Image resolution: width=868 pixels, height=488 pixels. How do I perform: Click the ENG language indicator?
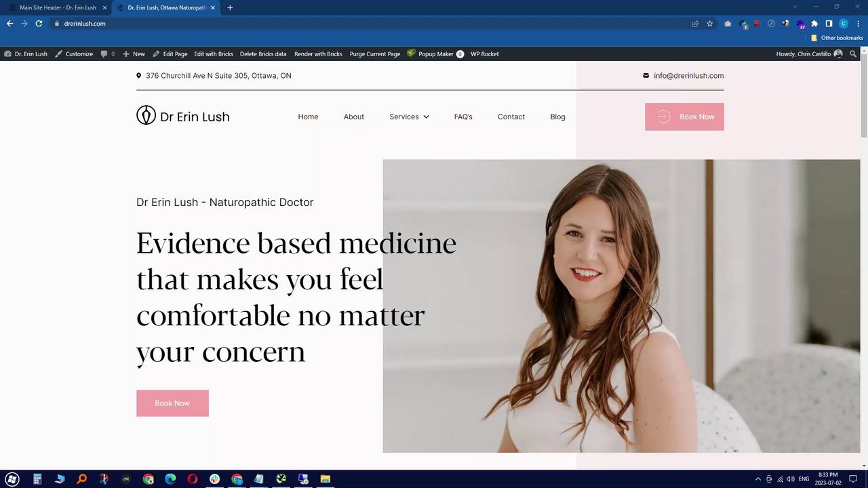[x=804, y=479]
